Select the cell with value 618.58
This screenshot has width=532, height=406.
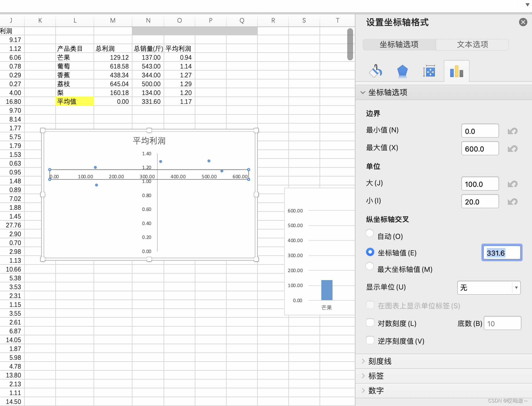point(113,66)
